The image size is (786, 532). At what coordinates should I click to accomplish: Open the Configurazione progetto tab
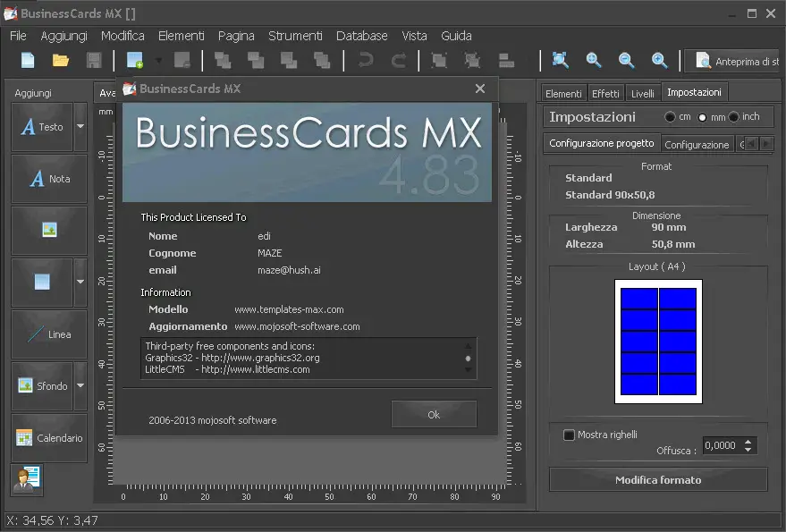coord(602,143)
